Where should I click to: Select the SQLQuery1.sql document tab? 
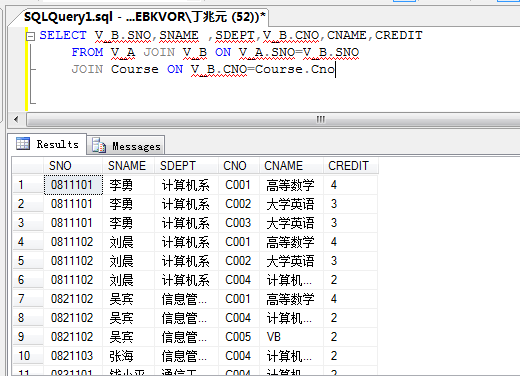145,17
